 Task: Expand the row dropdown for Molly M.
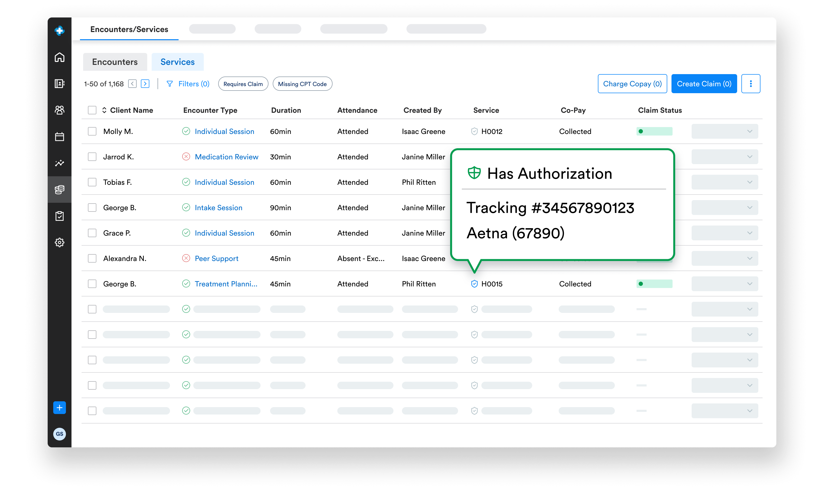(725, 131)
